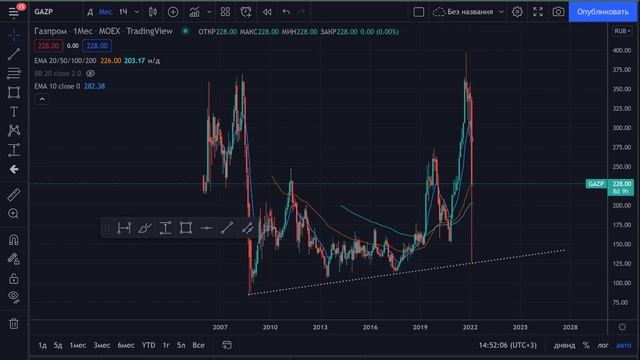This screenshot has height=360, width=640.
Task: Open the main hamburger menu
Action: [13, 12]
